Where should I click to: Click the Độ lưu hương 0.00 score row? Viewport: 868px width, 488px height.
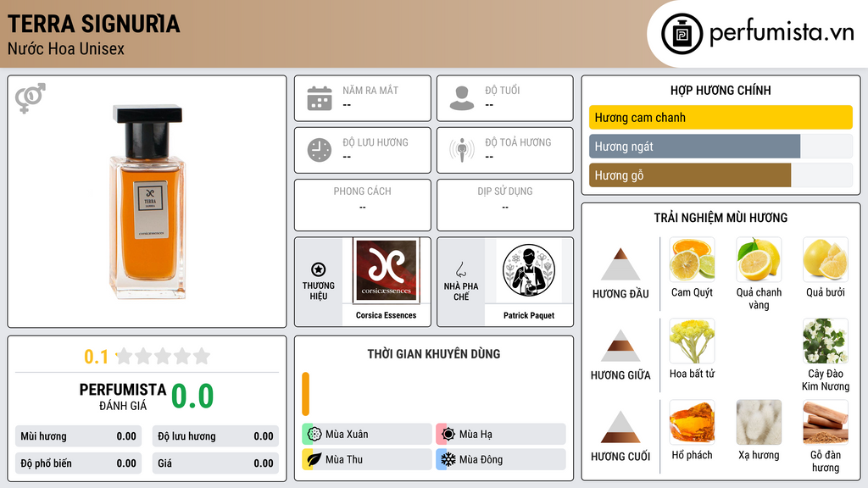coord(215,436)
